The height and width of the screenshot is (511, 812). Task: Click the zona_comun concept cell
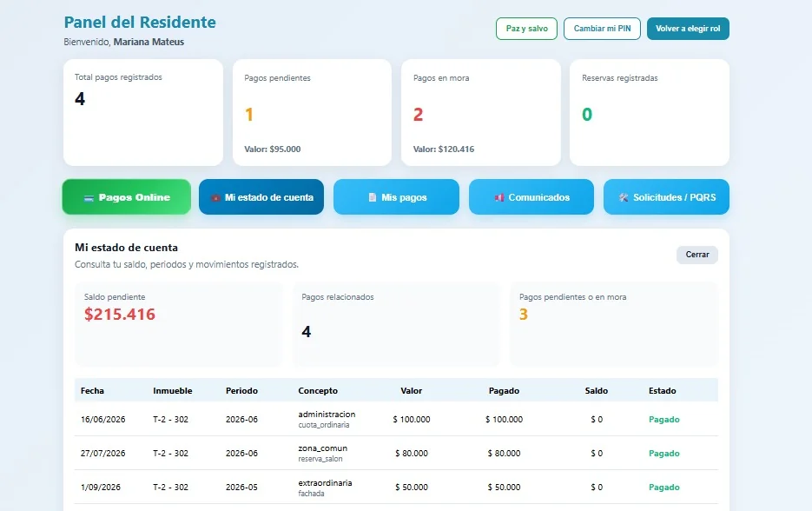tap(322, 453)
